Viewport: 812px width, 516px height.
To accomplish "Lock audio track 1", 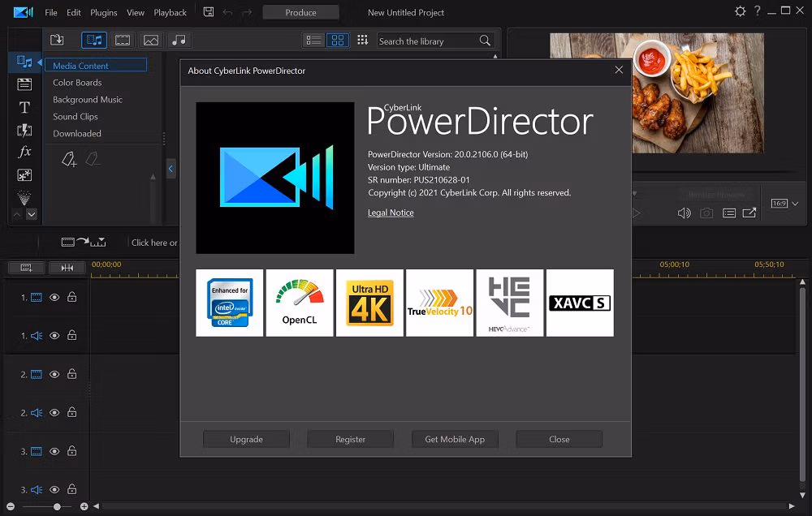I will (72, 335).
